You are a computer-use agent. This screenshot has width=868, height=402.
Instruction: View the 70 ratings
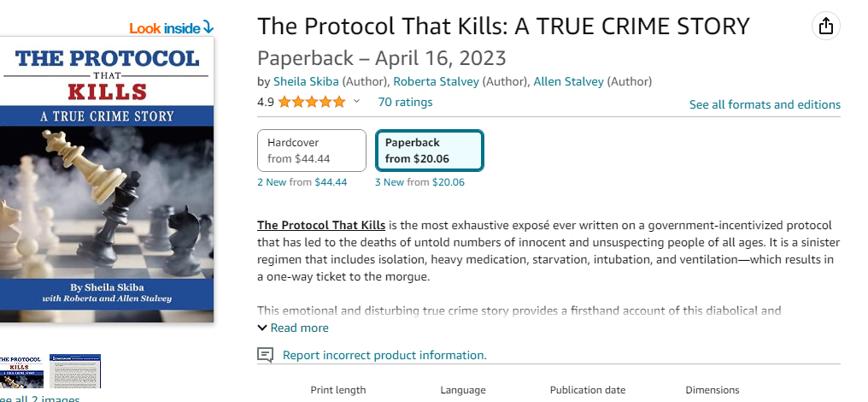(405, 103)
